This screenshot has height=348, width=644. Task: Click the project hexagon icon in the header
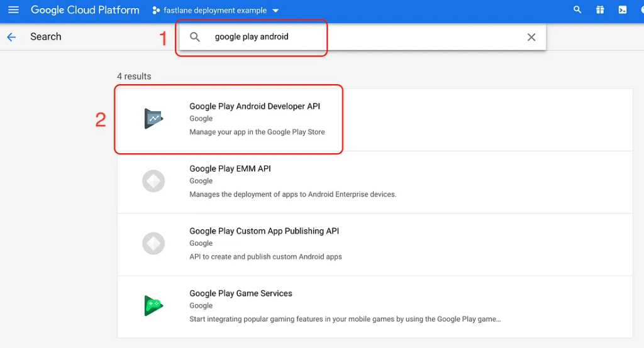pos(156,10)
